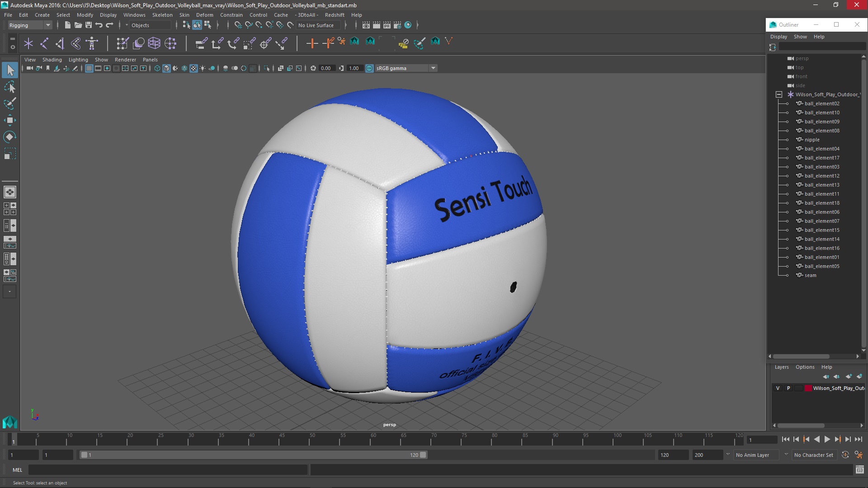Viewport: 868px width, 488px height.
Task: Open the Deform menu
Action: pyautogui.click(x=204, y=15)
